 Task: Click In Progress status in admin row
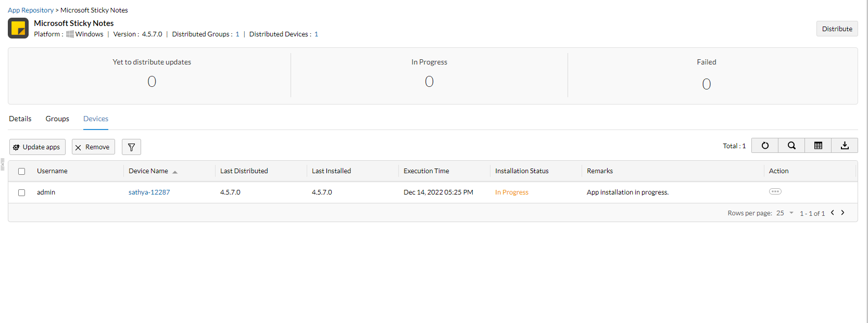(512, 192)
